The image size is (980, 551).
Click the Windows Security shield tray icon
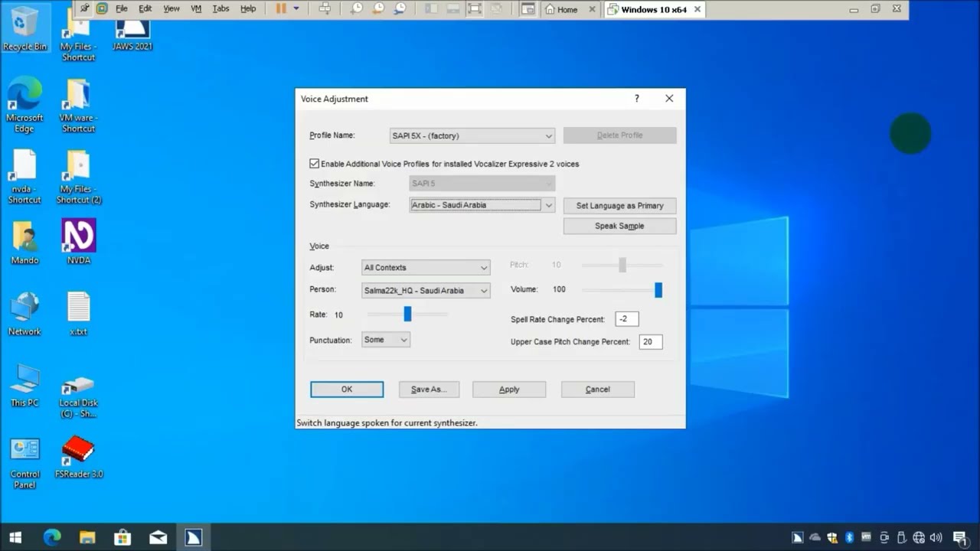832,538
